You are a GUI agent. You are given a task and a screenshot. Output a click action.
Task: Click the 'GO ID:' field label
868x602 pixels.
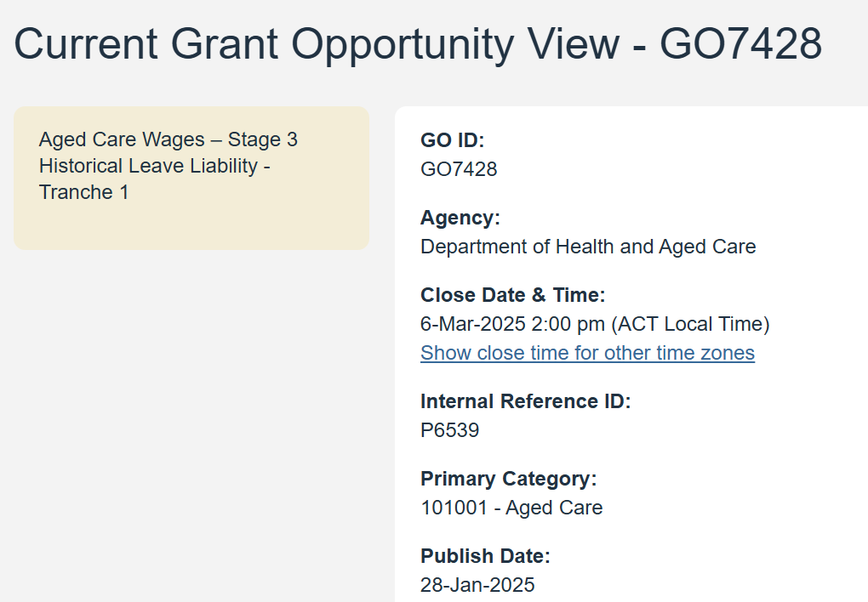click(x=452, y=140)
